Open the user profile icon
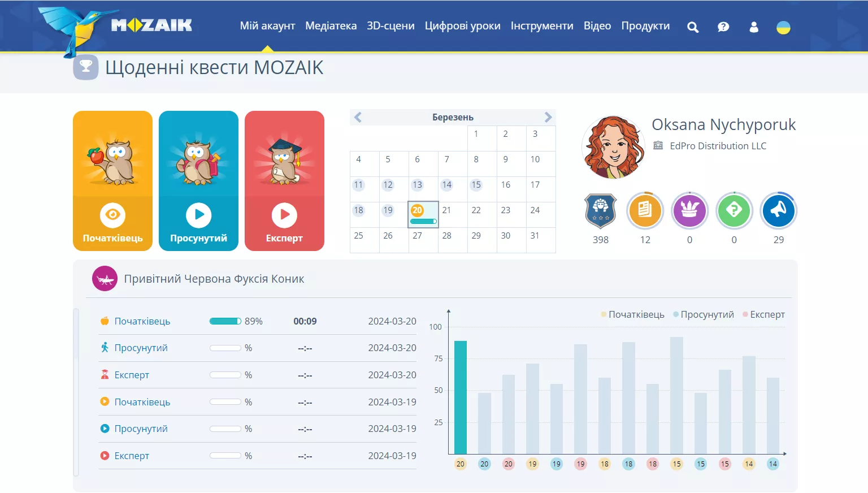The image size is (868, 493). [x=754, y=27]
